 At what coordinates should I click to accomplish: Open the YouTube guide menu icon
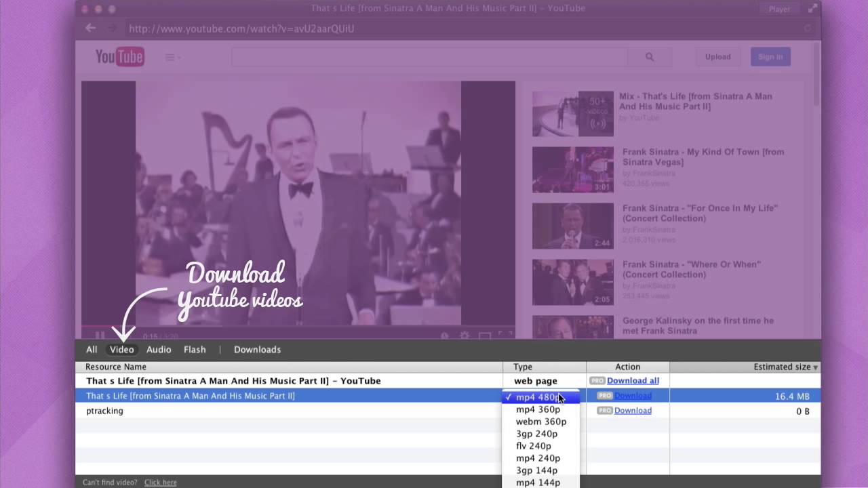click(173, 58)
